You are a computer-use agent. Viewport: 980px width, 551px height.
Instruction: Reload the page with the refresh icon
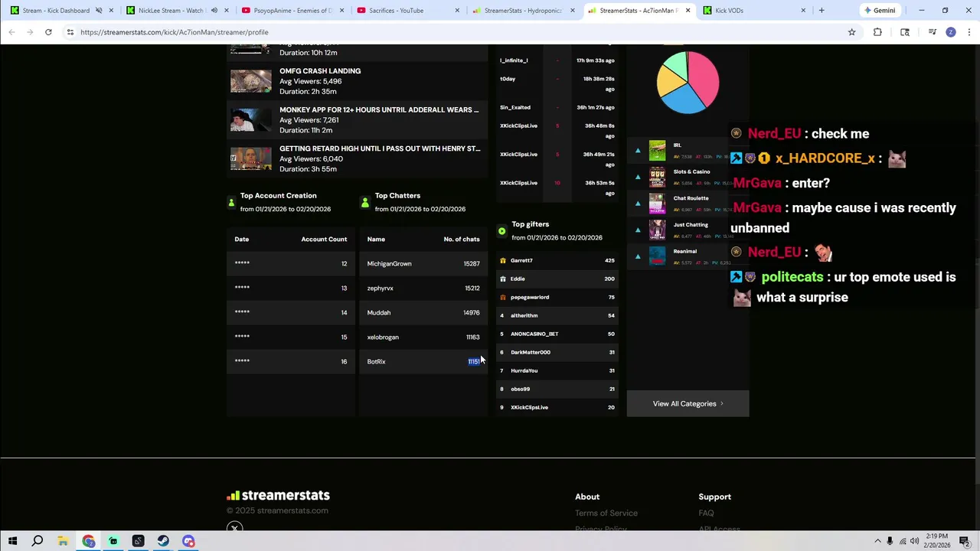(x=48, y=32)
